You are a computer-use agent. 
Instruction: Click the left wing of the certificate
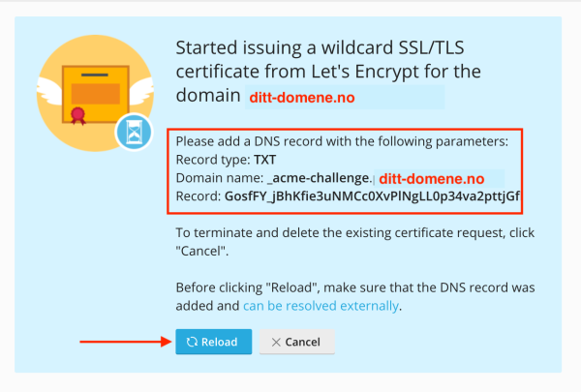click(49, 90)
